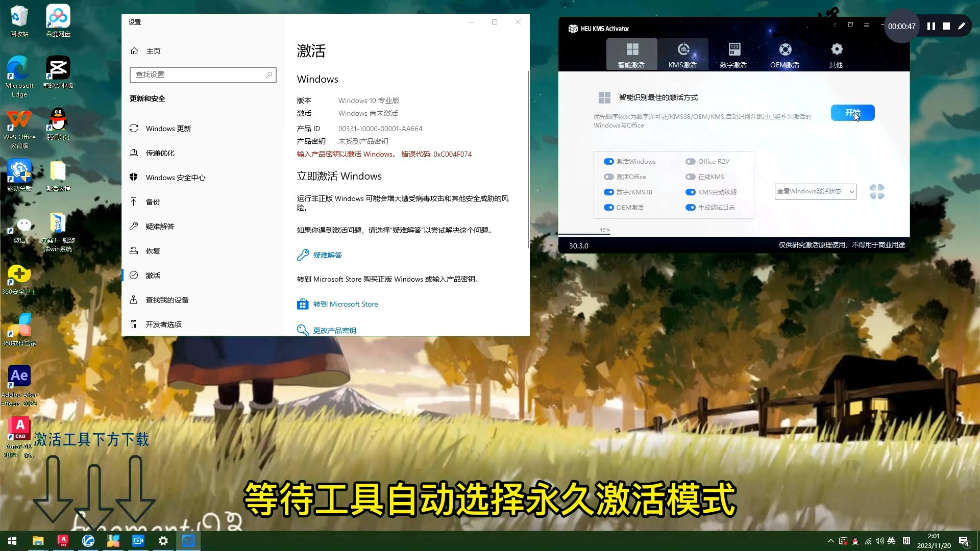
Task: Click the Settings window vertical scrollbar
Action: (528, 160)
